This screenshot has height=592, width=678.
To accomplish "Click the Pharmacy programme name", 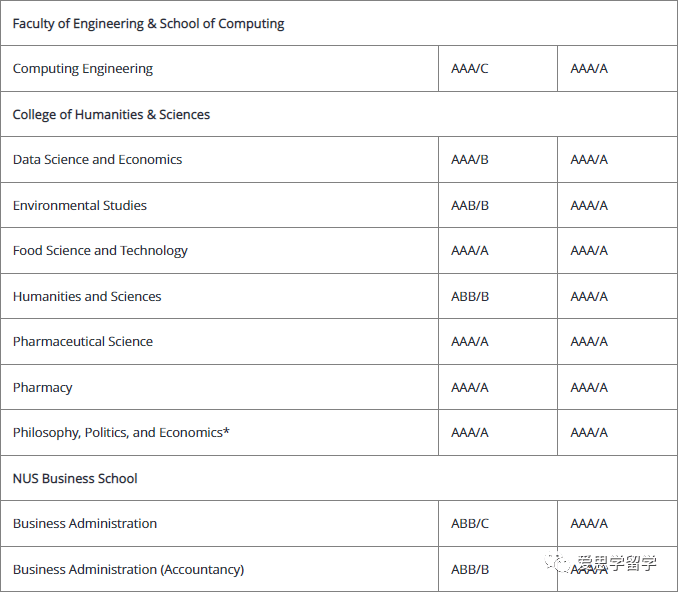I will pyautogui.click(x=42, y=387).
